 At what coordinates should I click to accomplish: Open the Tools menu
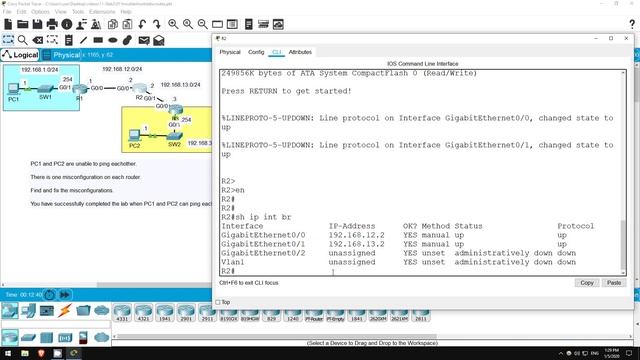coord(78,11)
